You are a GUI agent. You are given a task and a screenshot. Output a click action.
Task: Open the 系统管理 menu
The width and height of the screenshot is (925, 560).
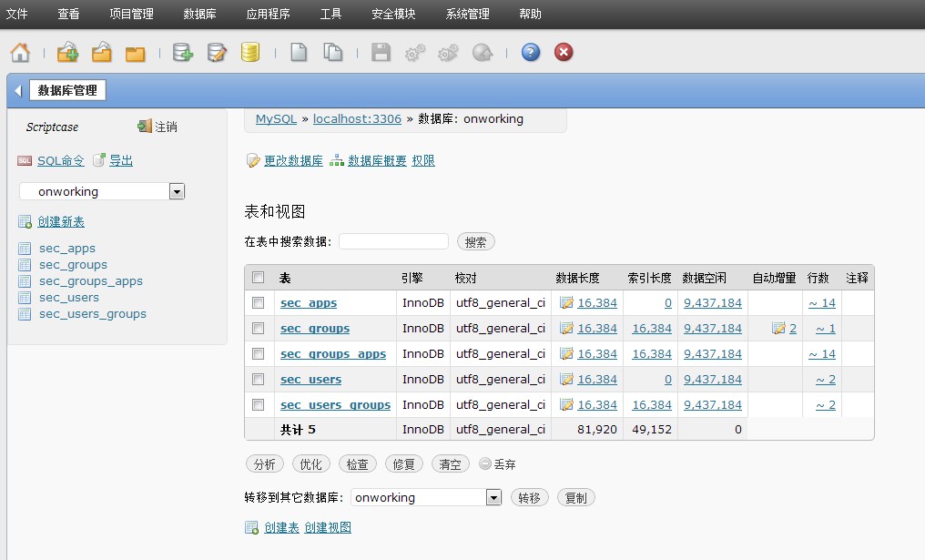[467, 14]
